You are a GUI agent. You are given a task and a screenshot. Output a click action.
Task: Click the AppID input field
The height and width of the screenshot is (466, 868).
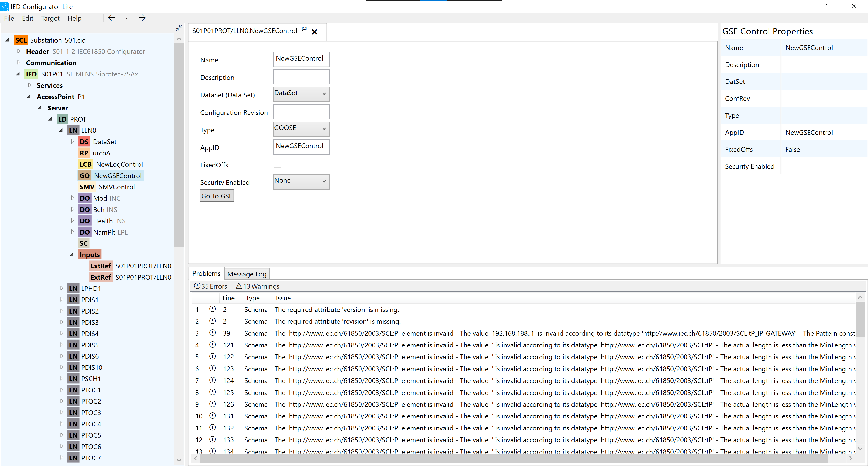301,147
